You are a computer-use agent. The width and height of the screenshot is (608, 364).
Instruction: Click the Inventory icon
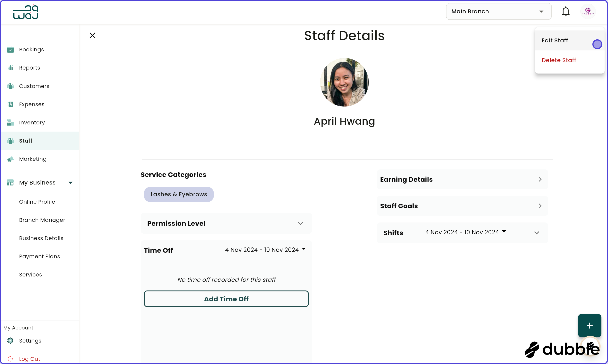(11, 122)
